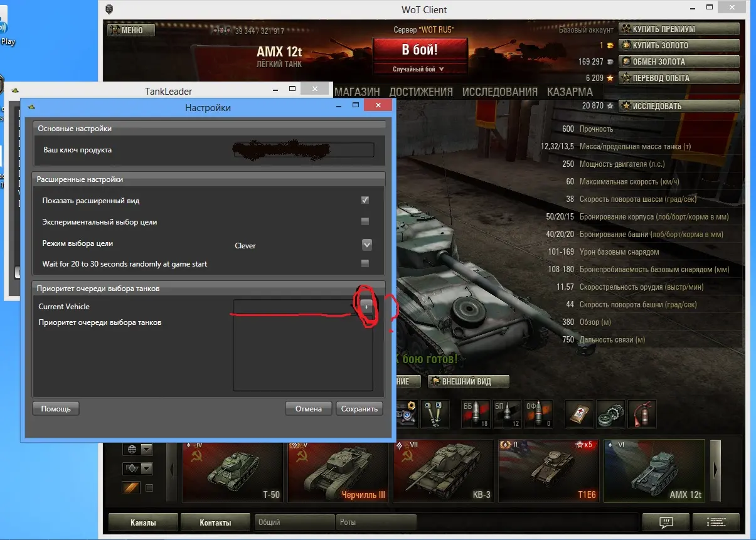
Task: Open the chat notifications speech-bubble icon
Action: coord(666,522)
